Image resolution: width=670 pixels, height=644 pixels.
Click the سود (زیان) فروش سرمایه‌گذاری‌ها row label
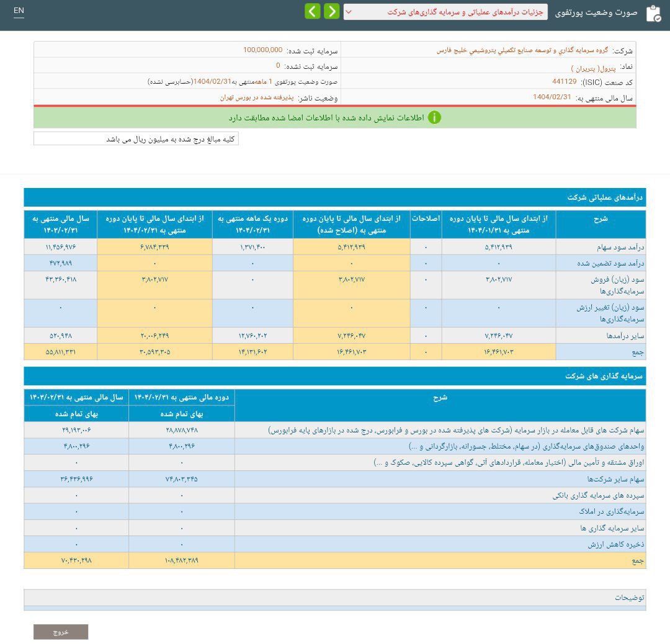click(617, 285)
